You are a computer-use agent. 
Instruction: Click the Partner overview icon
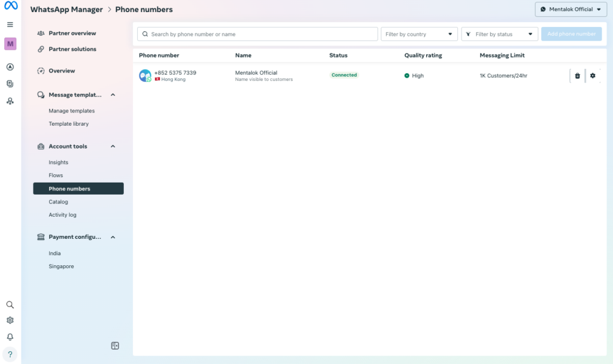click(41, 34)
